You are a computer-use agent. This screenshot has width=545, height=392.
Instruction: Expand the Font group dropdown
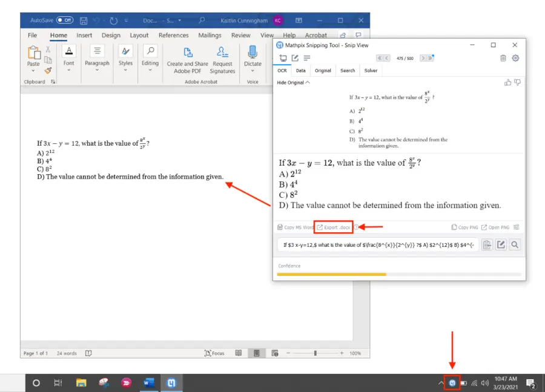(69, 70)
